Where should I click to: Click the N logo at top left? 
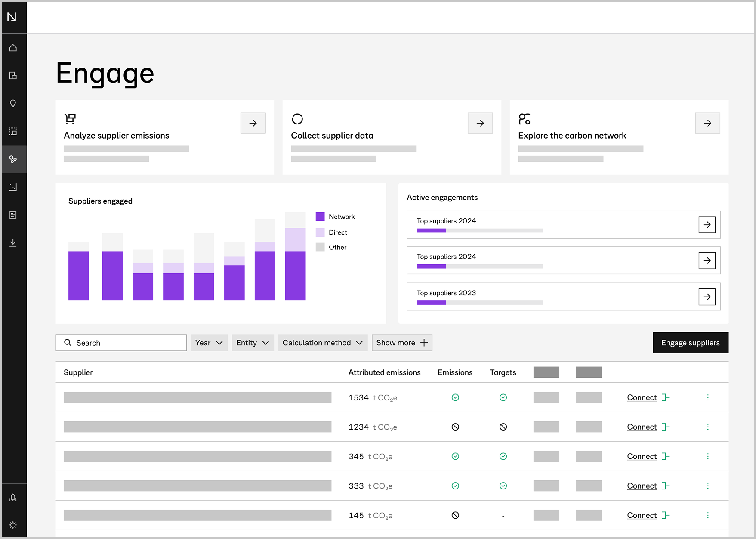(x=12, y=17)
